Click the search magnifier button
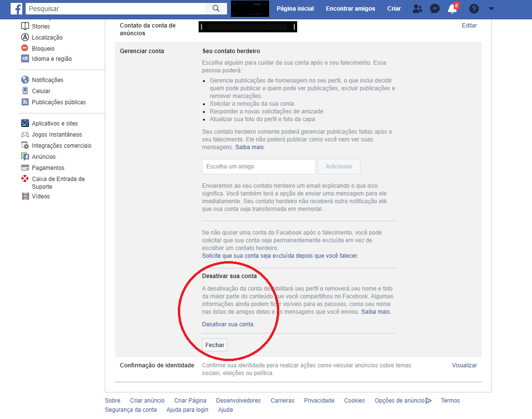The width and height of the screenshot is (532, 419). (x=216, y=9)
